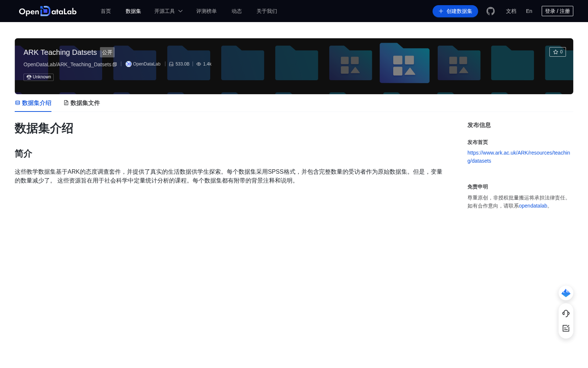Open the ark.ac.uk teaching datasets link
Image resolution: width=588 pixels, height=368 pixels.
click(519, 157)
